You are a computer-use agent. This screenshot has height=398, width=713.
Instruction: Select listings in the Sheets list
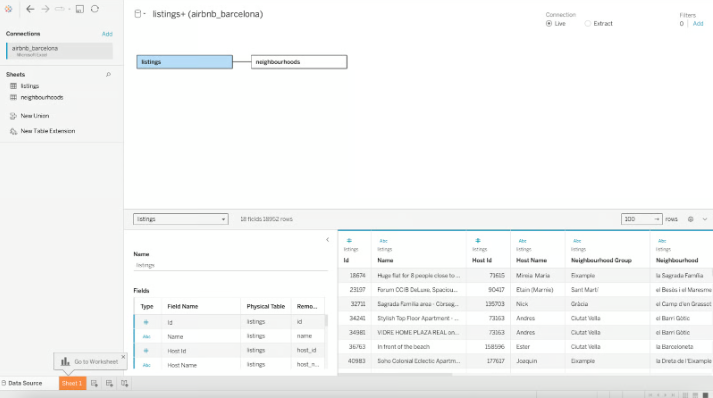pos(30,86)
